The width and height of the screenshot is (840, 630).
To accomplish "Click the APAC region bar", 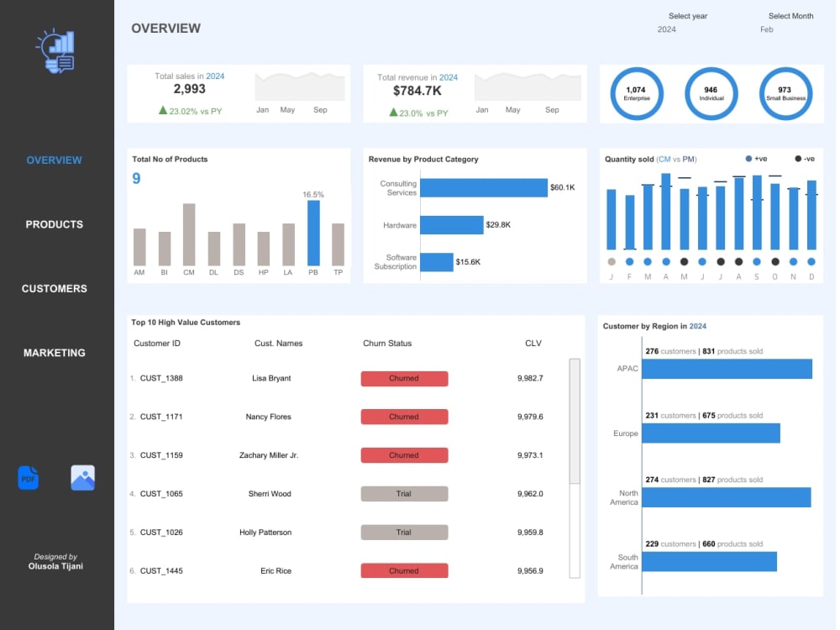I will pos(727,369).
